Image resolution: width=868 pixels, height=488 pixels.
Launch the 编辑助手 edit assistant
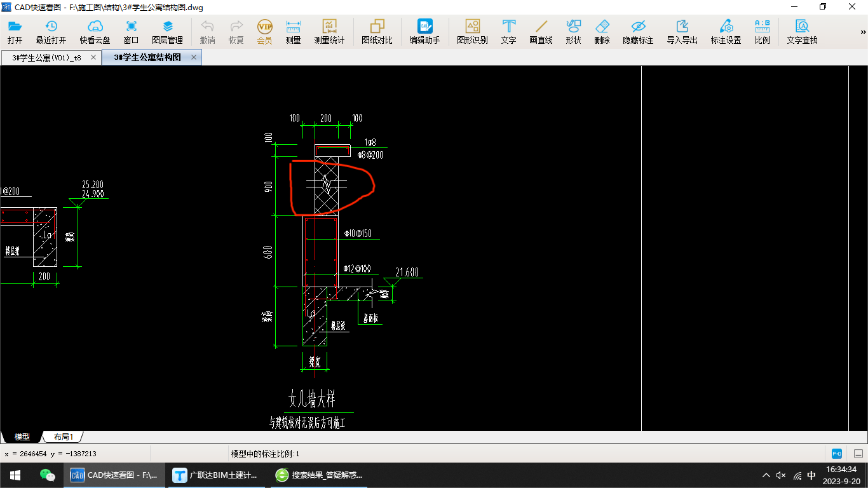(x=424, y=32)
